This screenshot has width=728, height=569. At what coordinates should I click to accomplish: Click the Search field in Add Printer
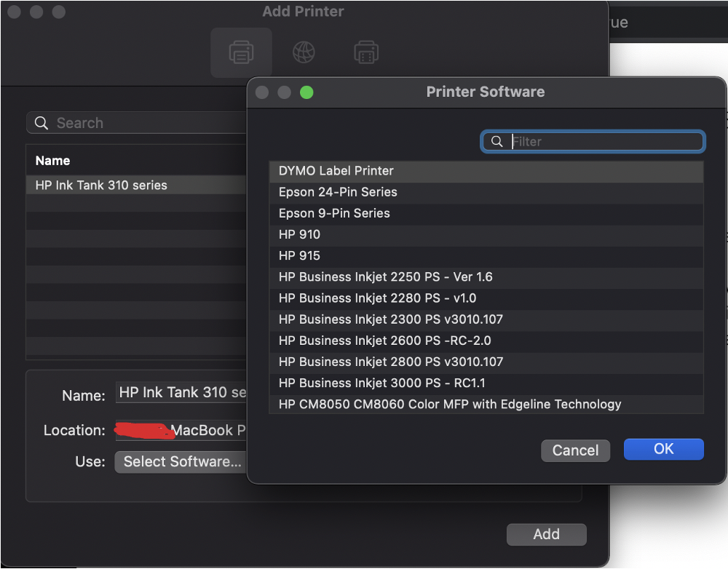click(137, 123)
